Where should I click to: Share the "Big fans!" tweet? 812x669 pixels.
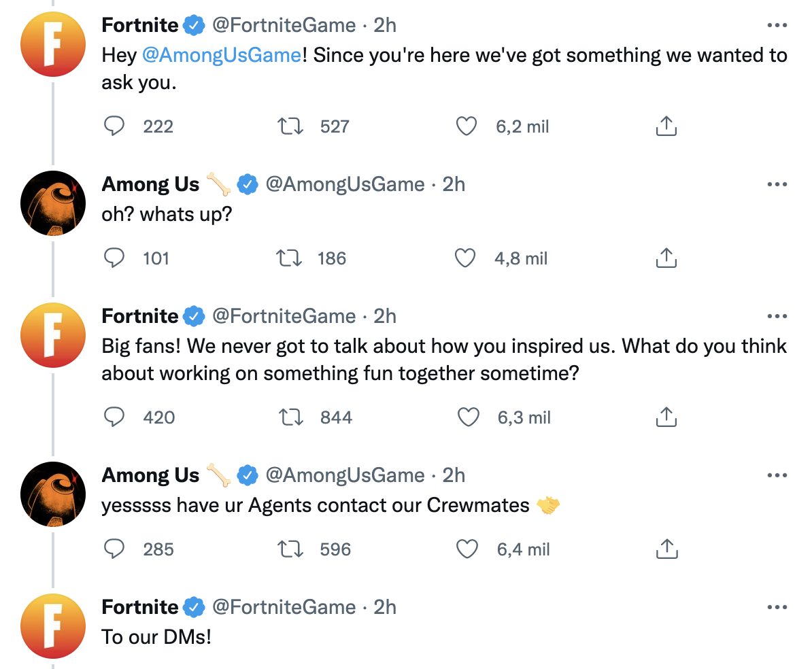666,417
